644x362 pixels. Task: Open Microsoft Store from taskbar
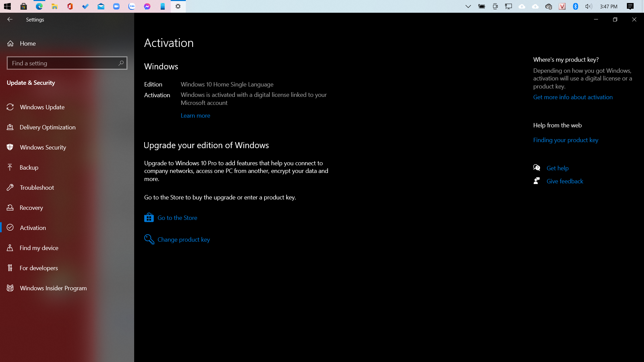(x=23, y=6)
